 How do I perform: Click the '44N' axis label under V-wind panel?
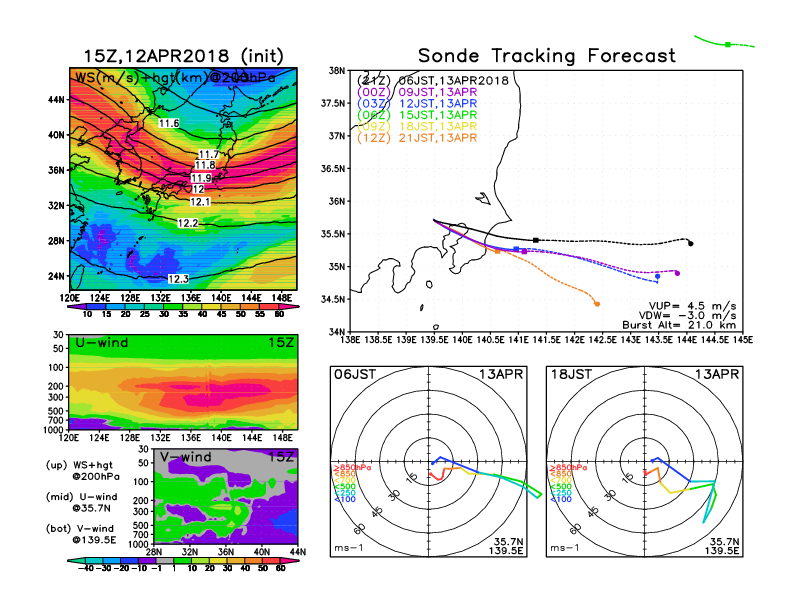pos(298,552)
